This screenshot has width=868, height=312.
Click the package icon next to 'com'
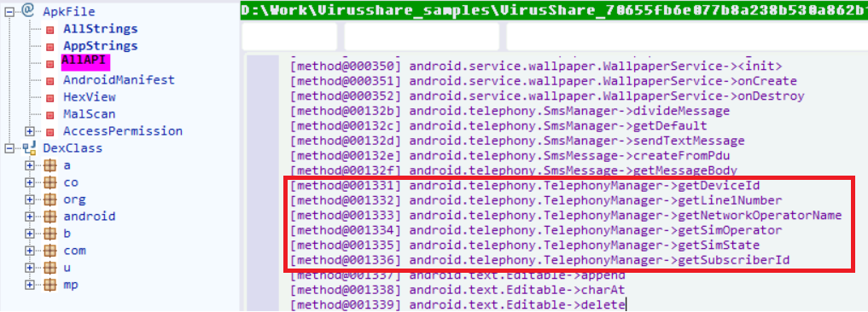point(50,251)
